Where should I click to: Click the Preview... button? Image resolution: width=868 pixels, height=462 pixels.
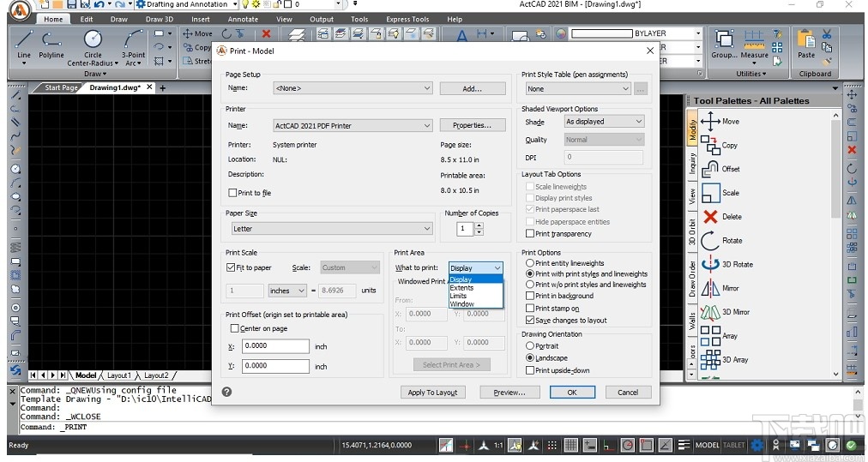coord(509,393)
